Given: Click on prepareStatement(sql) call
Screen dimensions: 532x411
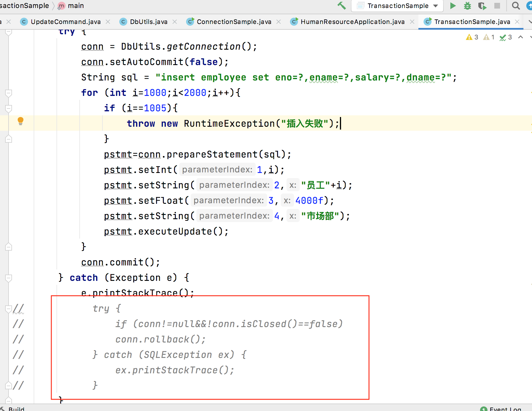Looking at the screenshot, I should 226,154.
